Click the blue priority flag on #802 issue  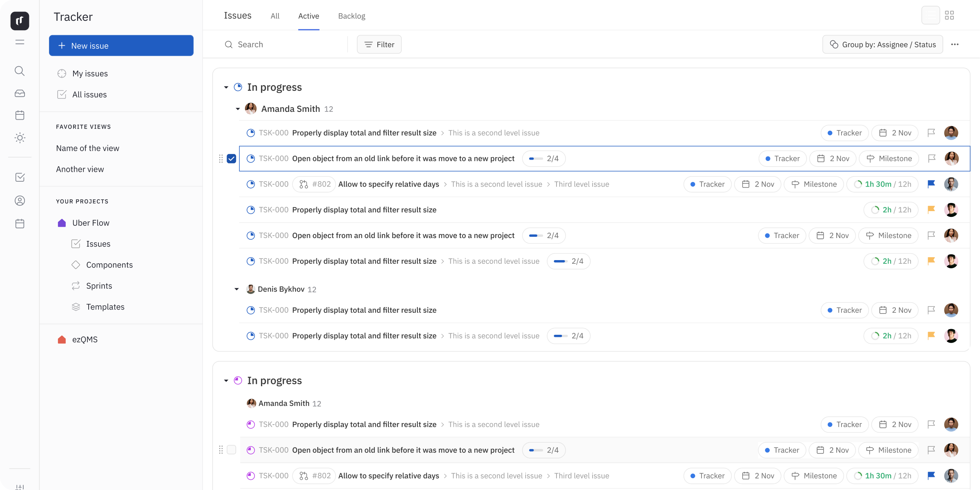click(x=931, y=184)
